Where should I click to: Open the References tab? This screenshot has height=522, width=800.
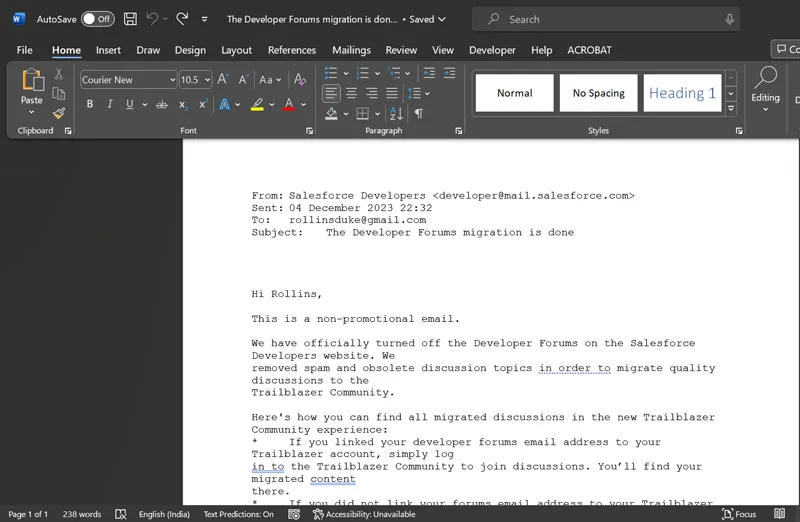pyautogui.click(x=292, y=50)
